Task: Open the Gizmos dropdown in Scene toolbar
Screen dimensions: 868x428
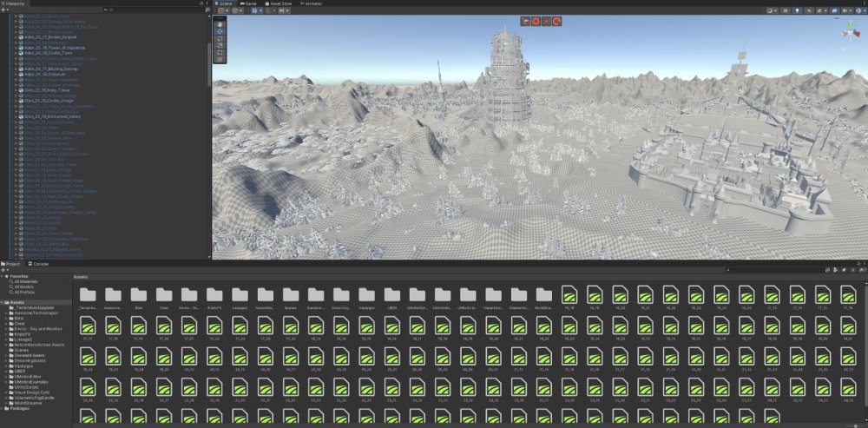Action: click(857, 11)
